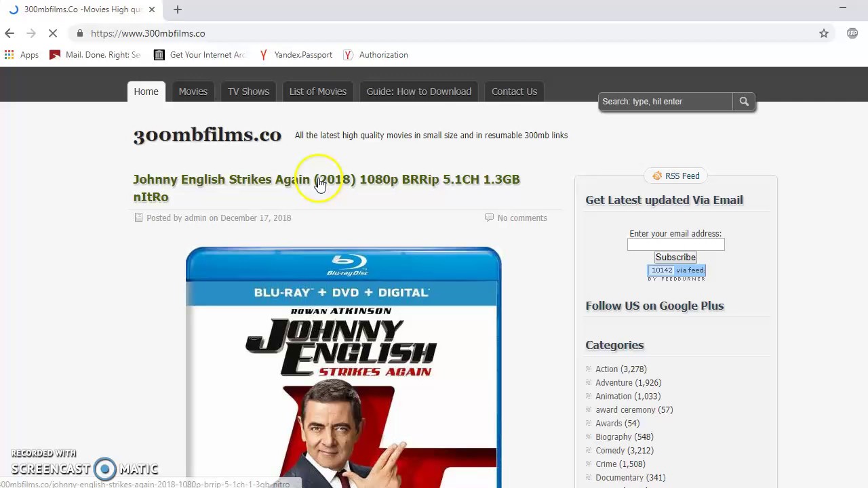Screen dimensions: 868x488
Task: Click the RSS Feed icon
Action: [x=657, y=176]
